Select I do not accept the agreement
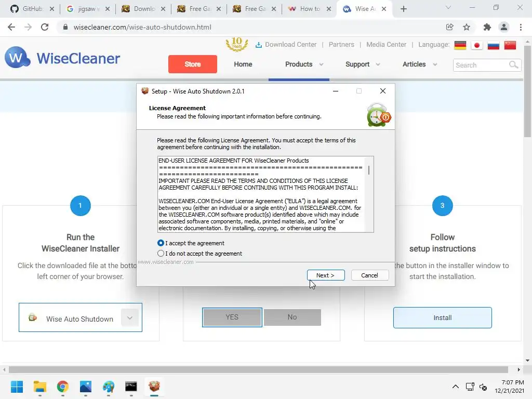Screen dimensions: 532x399 199,254
